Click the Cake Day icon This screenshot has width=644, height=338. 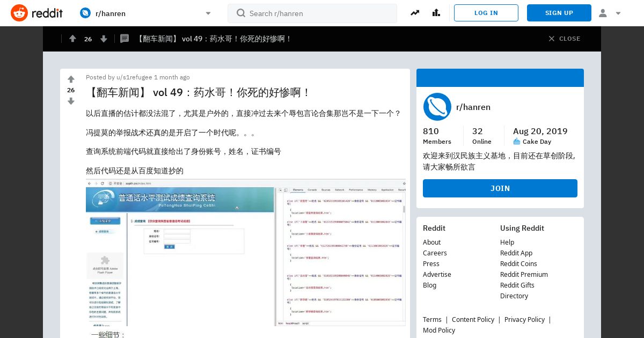pos(517,142)
